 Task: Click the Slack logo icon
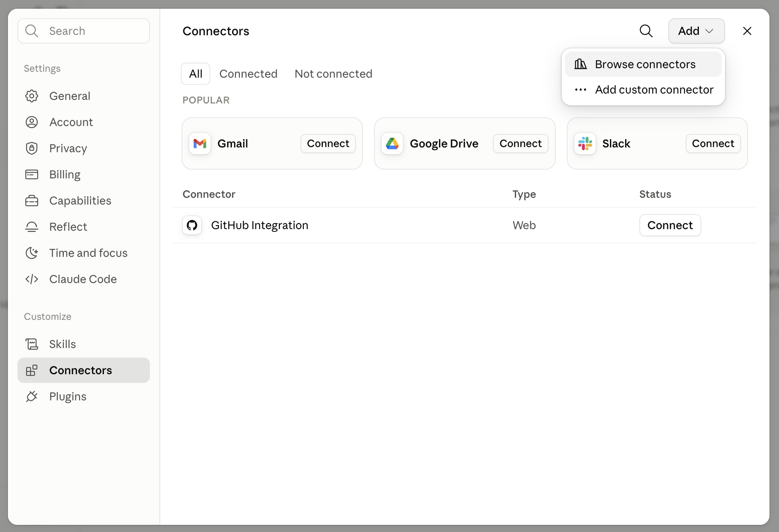coord(585,144)
